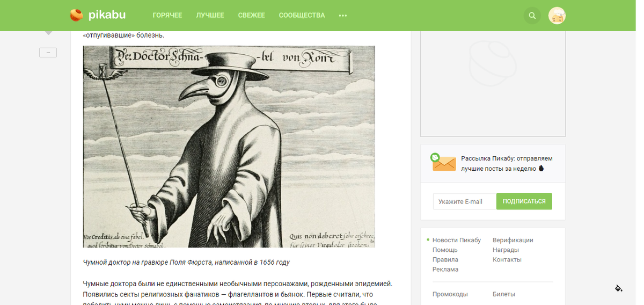This screenshot has height=305, width=644.
Task: Open the more menu (three dots) in header
Action: click(x=343, y=16)
